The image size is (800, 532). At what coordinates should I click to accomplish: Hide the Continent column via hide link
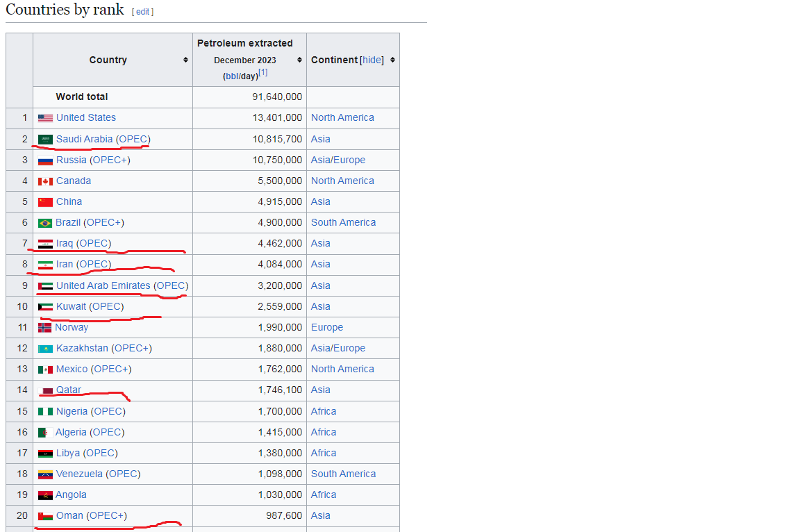click(372, 60)
